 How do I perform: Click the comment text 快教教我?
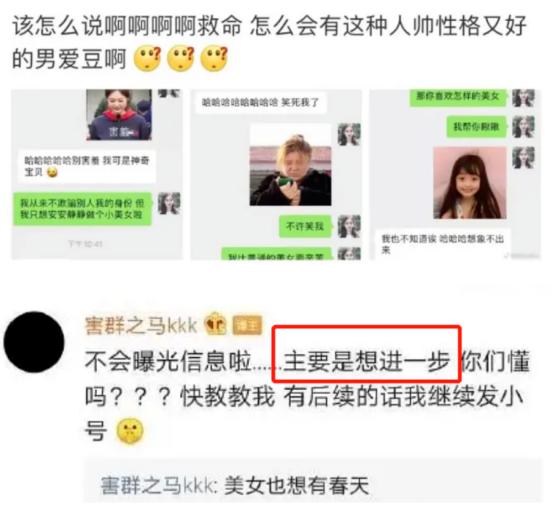coord(227,396)
